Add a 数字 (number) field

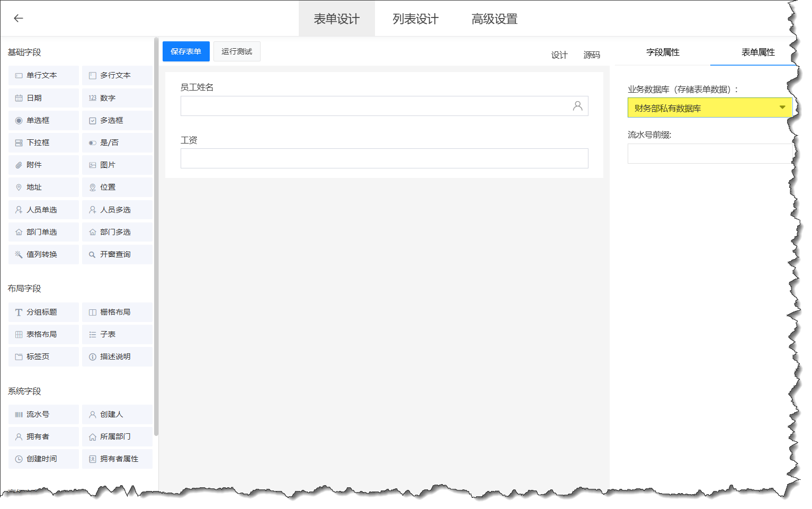point(117,97)
